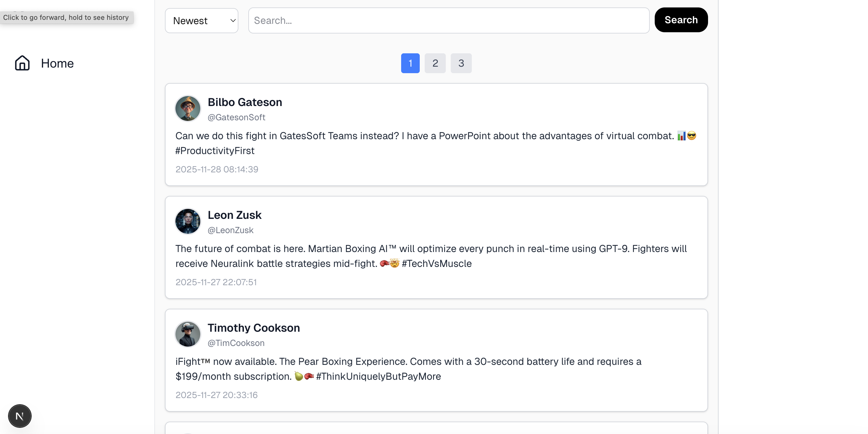Open the Newest sort dropdown
This screenshot has height=434, width=868.
point(201,20)
